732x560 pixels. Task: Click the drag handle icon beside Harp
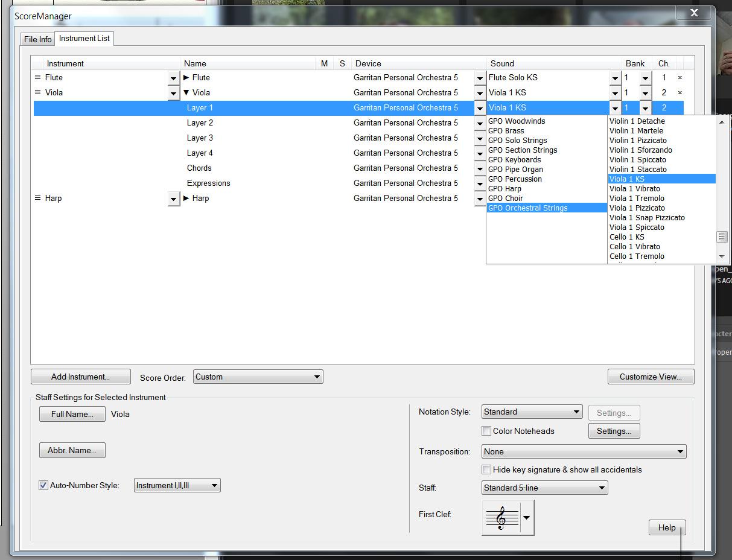tap(37, 199)
